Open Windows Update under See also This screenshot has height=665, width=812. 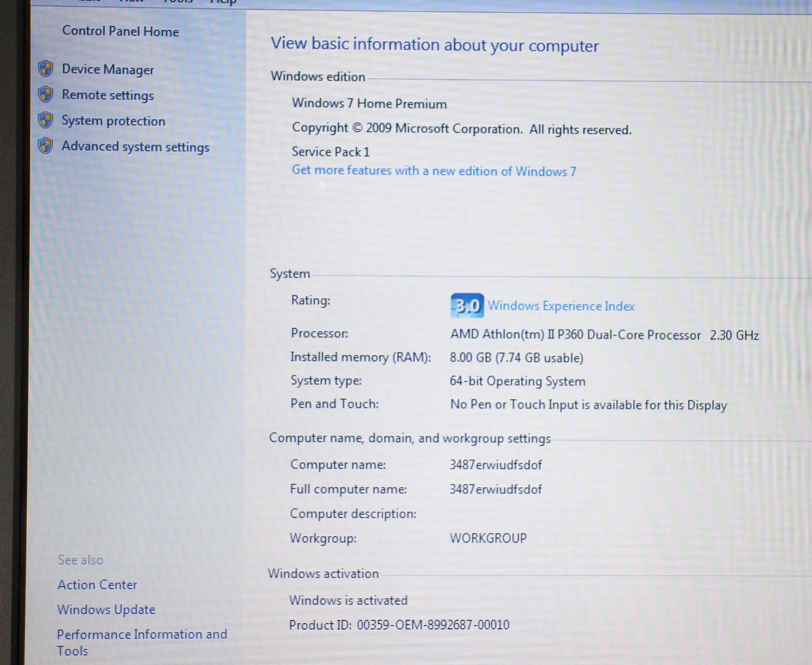pos(106,610)
